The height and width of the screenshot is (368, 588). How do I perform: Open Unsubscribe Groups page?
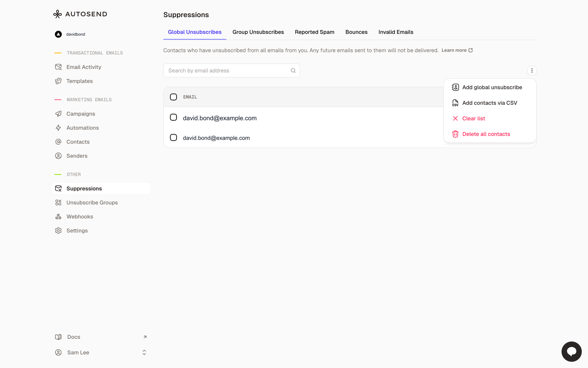pyautogui.click(x=101, y=203)
